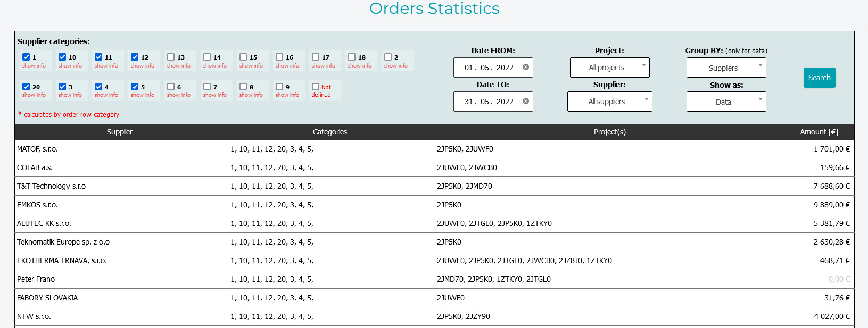Click the Search button
The width and height of the screenshot is (868, 328).
(819, 78)
